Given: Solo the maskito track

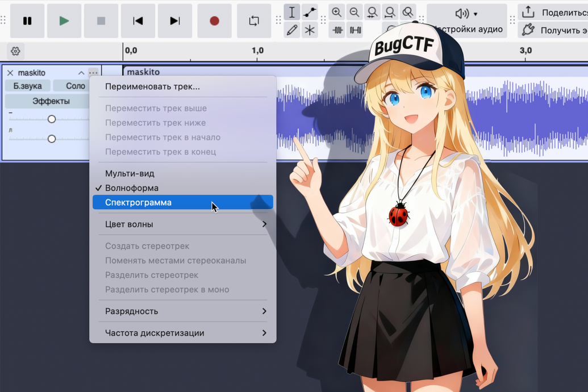Looking at the screenshot, I should pos(75,86).
